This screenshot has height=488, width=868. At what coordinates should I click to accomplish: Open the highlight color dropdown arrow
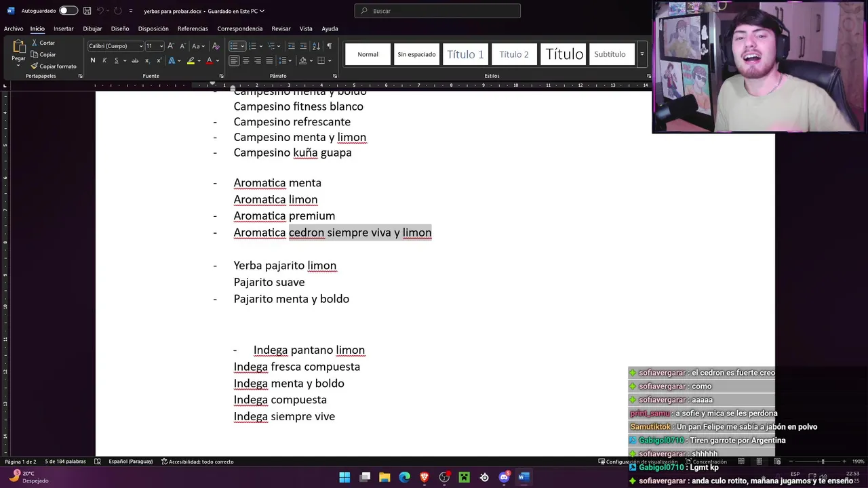198,60
